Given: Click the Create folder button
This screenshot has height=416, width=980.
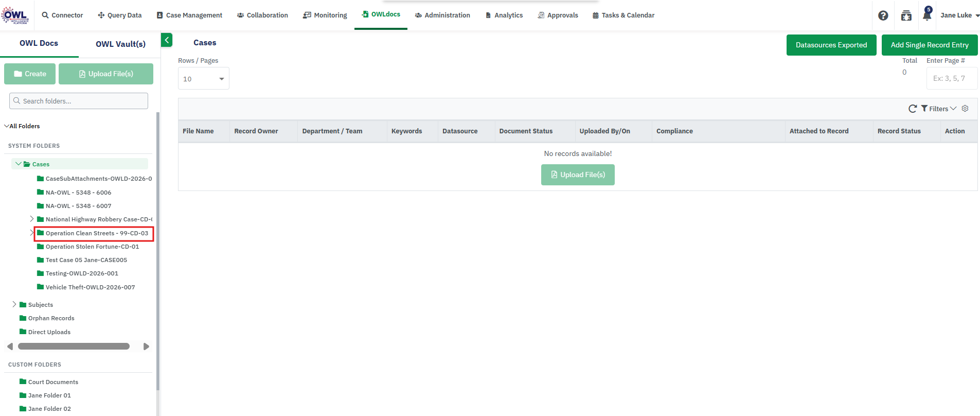Looking at the screenshot, I should click(30, 74).
